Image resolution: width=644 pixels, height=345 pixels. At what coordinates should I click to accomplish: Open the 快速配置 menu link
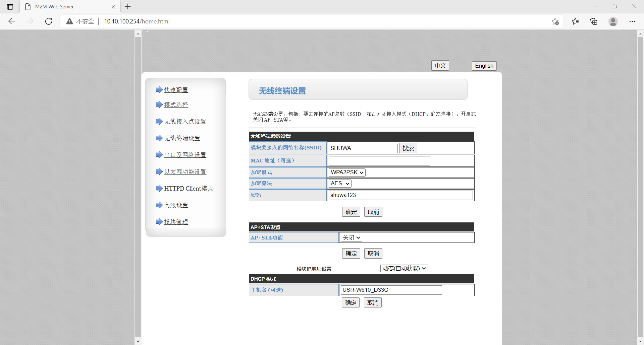(176, 90)
